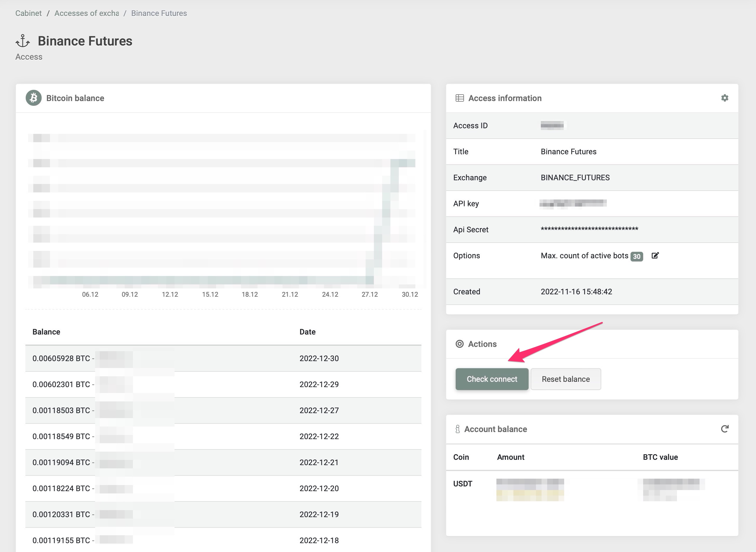This screenshot has width=756, height=552.
Task: Select the 0.00118549 BTC balance entry
Action: [223, 436]
